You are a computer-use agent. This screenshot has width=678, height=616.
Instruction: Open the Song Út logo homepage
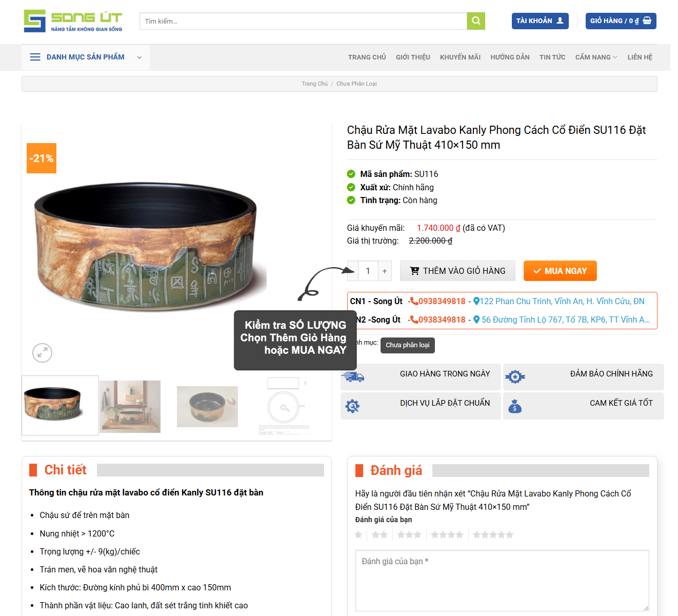73,21
